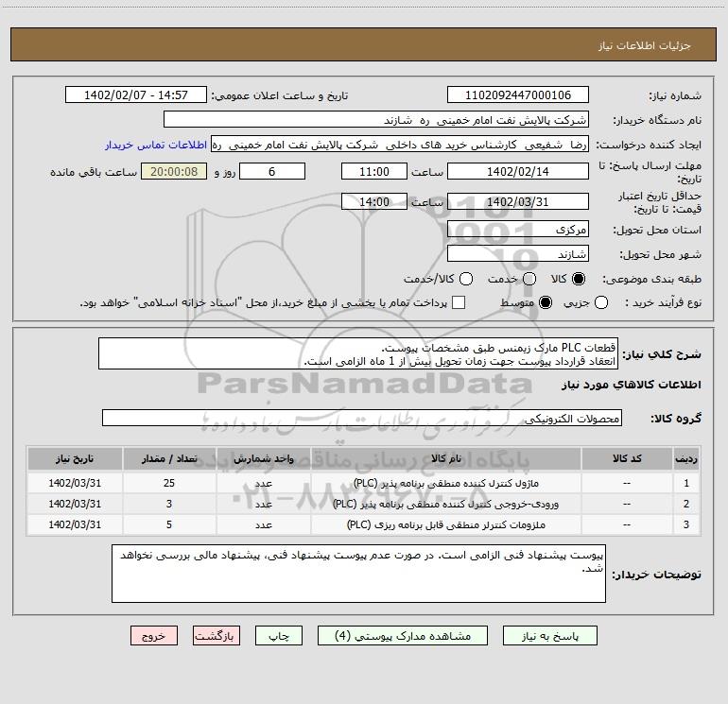Click the خروج exit button
The height and width of the screenshot is (704, 728).
154,636
